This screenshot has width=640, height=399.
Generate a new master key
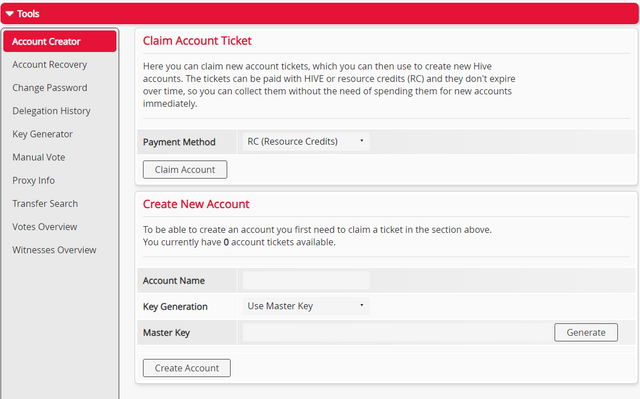(586, 332)
